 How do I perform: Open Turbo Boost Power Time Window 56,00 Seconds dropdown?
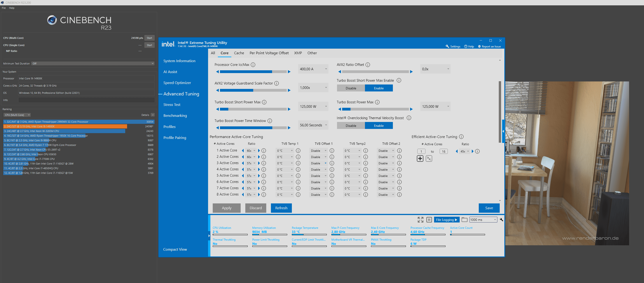coord(313,125)
